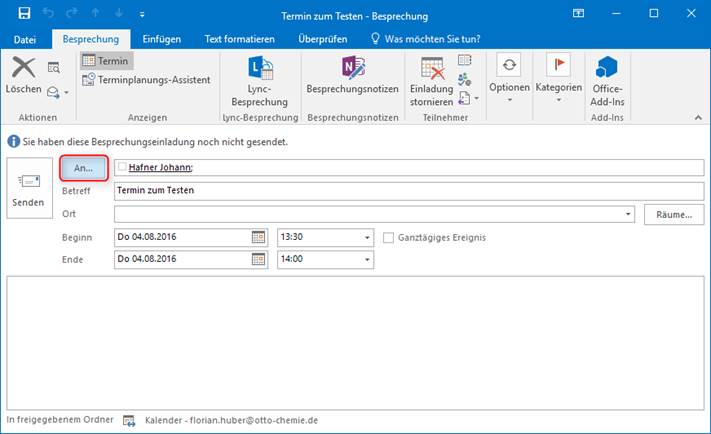Click the check names icon in Teilnehmer
This screenshot has height=434, width=711.
coord(464,79)
